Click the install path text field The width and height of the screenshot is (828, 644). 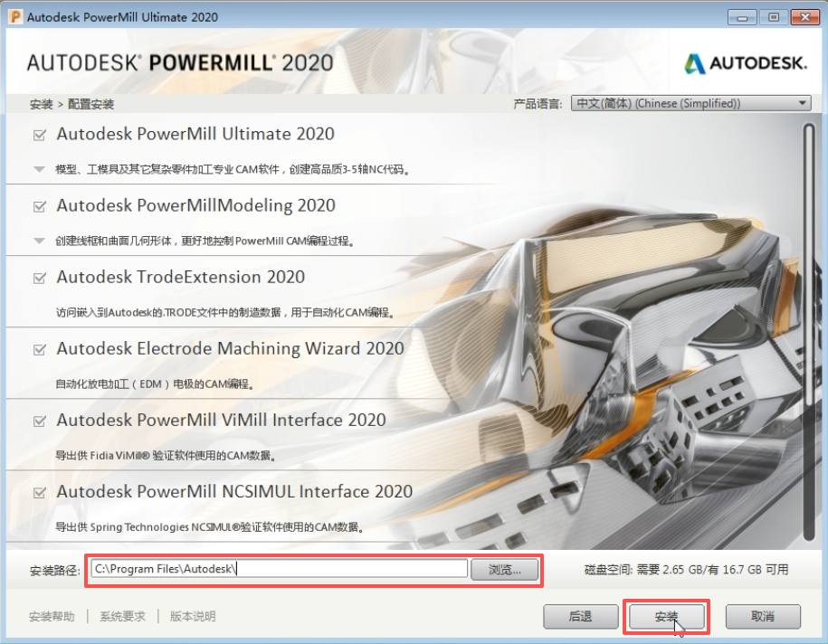click(280, 569)
